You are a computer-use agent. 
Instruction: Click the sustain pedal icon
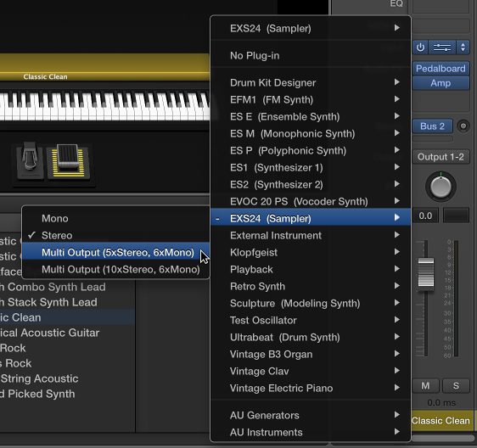(x=30, y=161)
